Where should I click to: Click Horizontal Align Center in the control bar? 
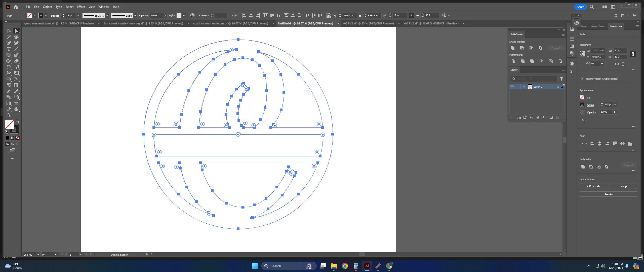point(251,15)
